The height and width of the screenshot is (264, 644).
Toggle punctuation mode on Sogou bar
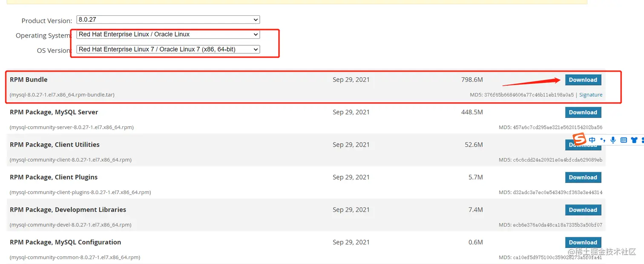point(603,140)
